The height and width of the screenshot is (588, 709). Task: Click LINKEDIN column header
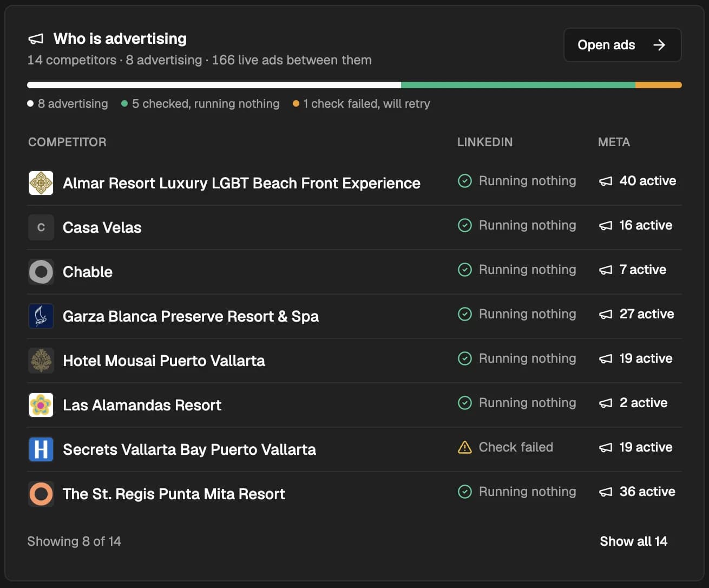point(485,142)
